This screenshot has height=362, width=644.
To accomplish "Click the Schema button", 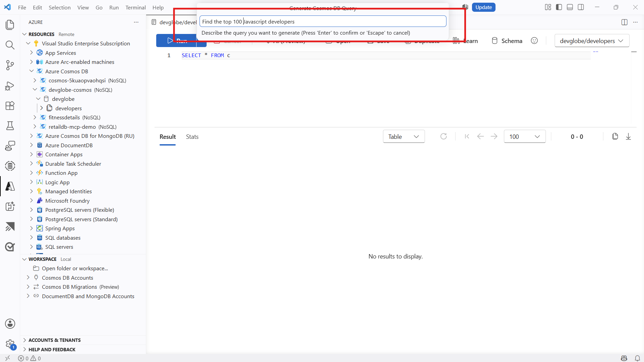I will tap(507, 41).
